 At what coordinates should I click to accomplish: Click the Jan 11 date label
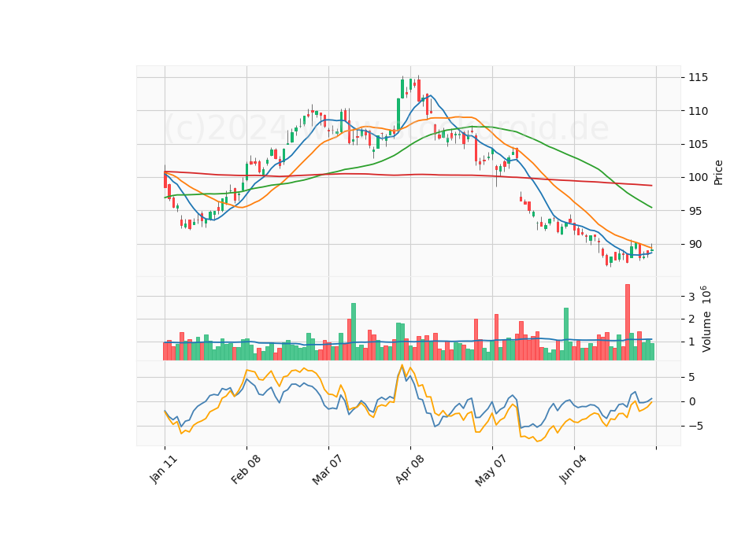(x=164, y=469)
